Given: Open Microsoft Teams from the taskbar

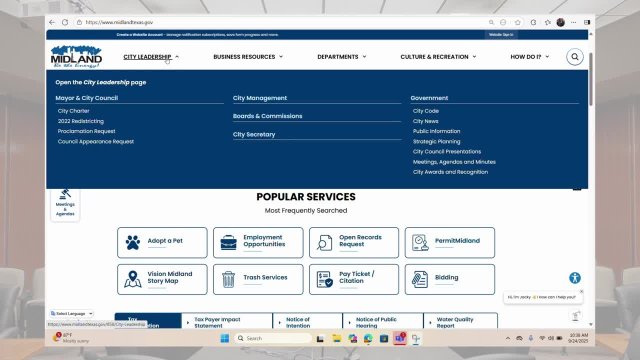Looking at the screenshot, I should (x=400, y=338).
